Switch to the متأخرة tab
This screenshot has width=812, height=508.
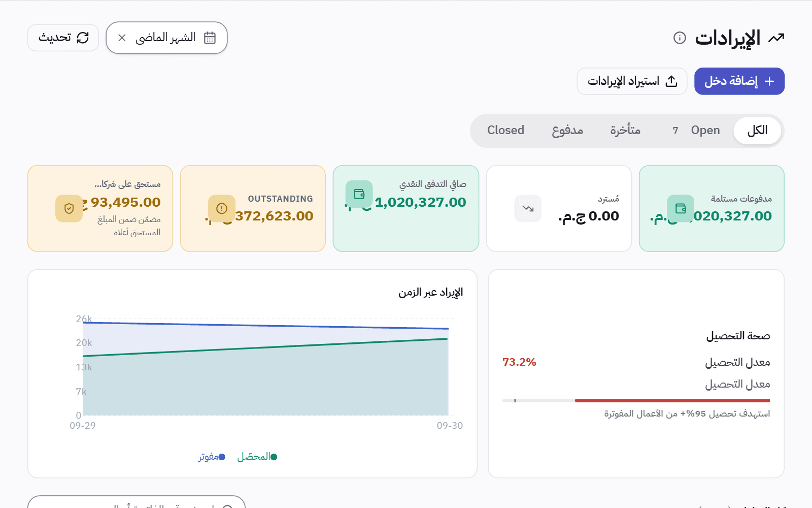[x=625, y=131]
